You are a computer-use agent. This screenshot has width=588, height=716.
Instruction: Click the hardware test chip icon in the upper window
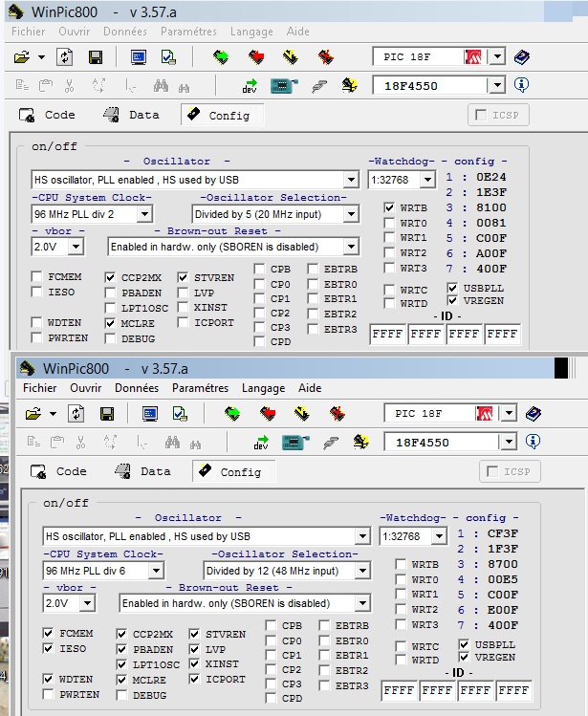284,85
